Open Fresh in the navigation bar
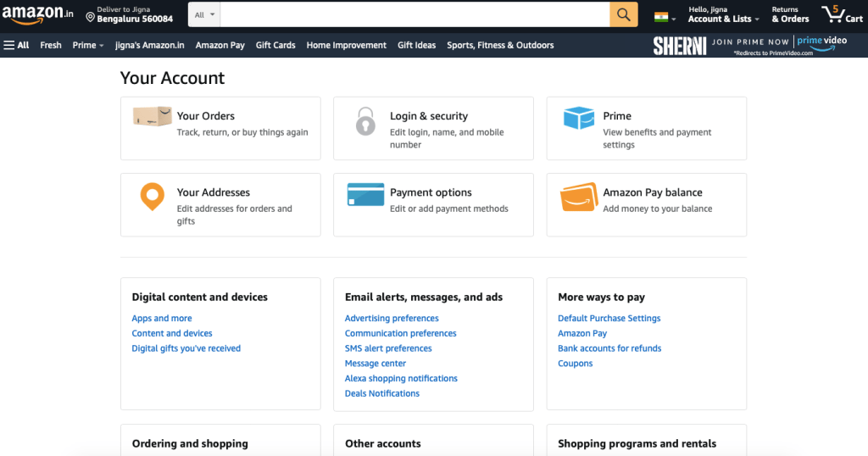The image size is (868, 456). [x=50, y=46]
